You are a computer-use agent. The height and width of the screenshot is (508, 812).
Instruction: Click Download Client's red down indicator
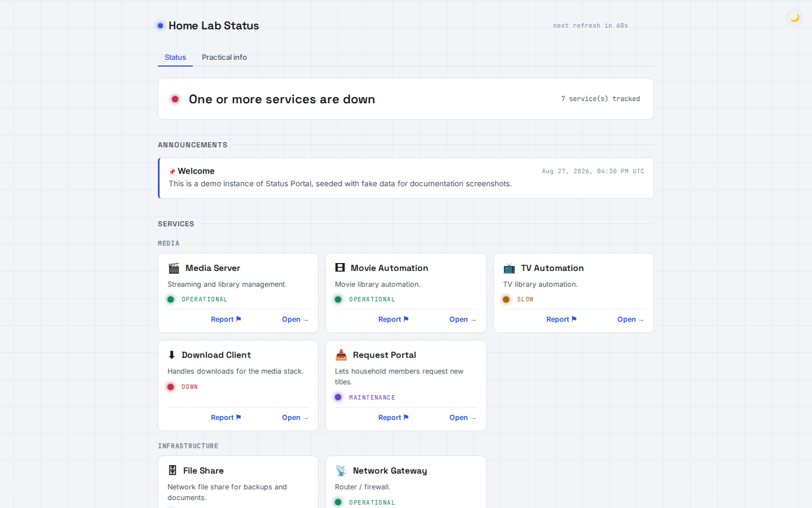click(x=171, y=387)
